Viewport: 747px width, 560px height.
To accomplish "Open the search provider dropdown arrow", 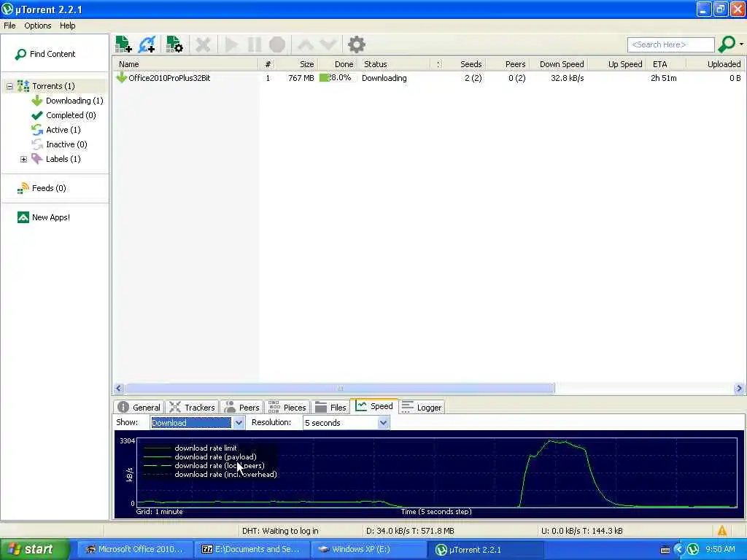I will 741,44.
